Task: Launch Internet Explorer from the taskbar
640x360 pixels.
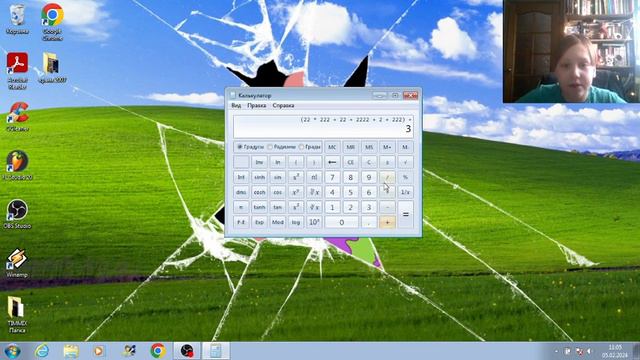Action: pyautogui.click(x=42, y=351)
